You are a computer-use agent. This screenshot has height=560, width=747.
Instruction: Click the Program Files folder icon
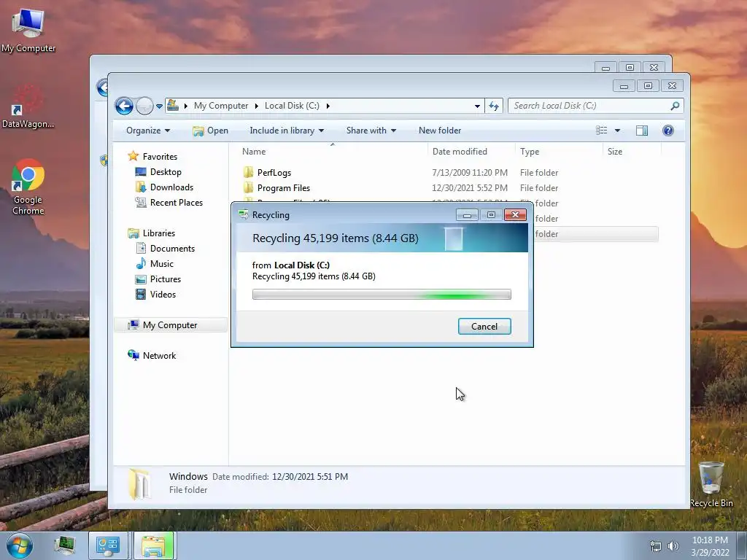point(248,187)
